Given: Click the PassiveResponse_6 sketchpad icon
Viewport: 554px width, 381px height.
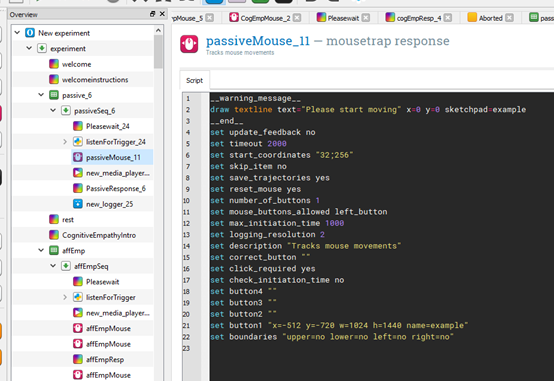Looking at the screenshot, I should point(78,188).
